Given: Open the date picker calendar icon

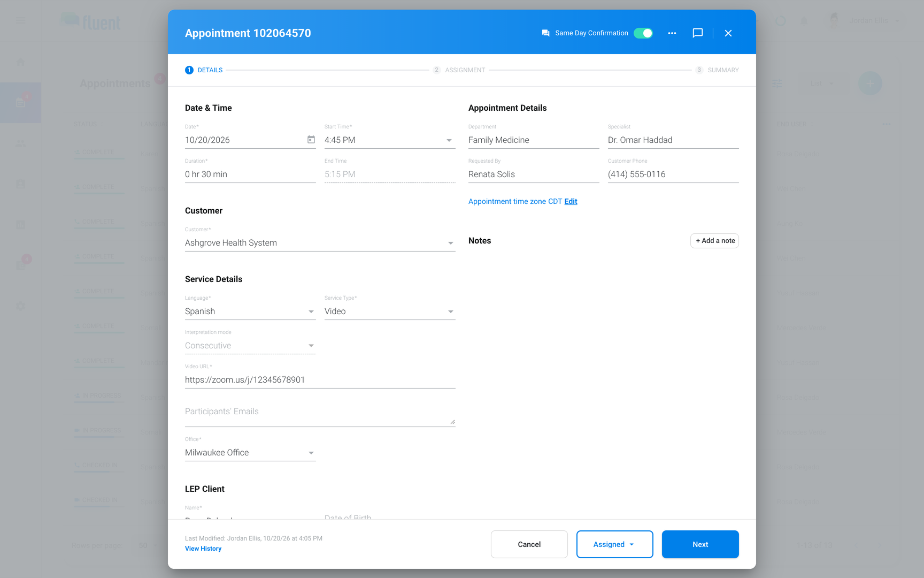Looking at the screenshot, I should (x=311, y=140).
